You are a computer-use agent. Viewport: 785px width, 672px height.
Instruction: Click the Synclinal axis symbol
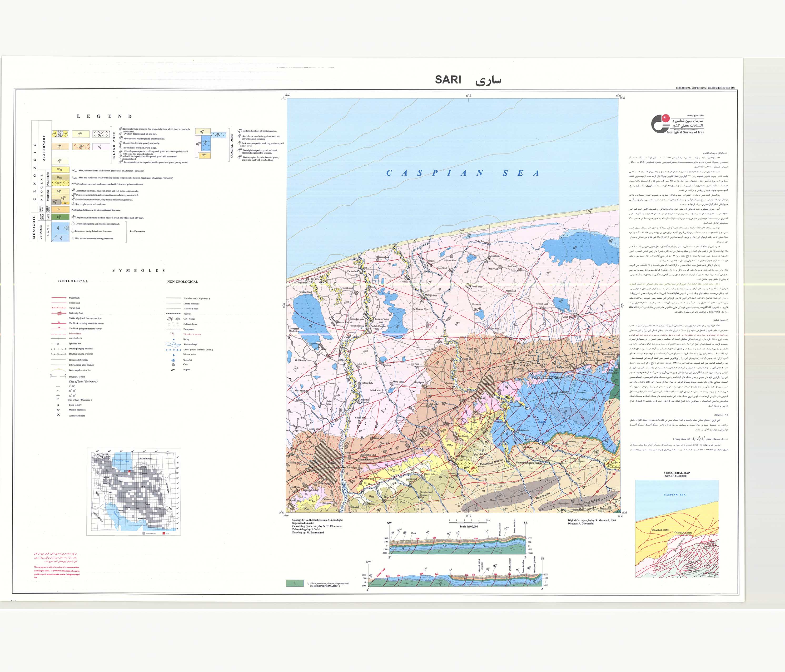(58, 344)
